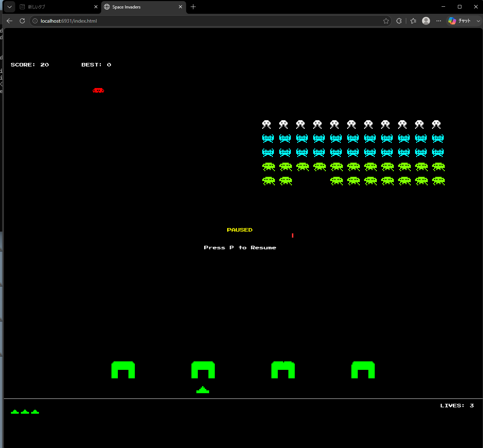Expand the dropdown arrow beside チャット
Image resolution: width=483 pixels, height=448 pixels.
point(478,21)
